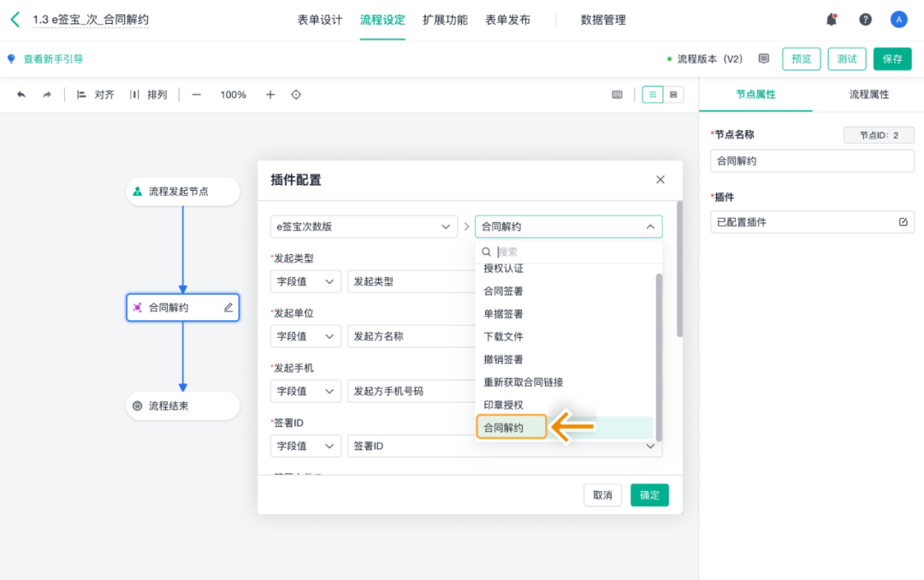Screen dimensions: 924x580
Task: Open the help question mark icon
Action: [865, 20]
